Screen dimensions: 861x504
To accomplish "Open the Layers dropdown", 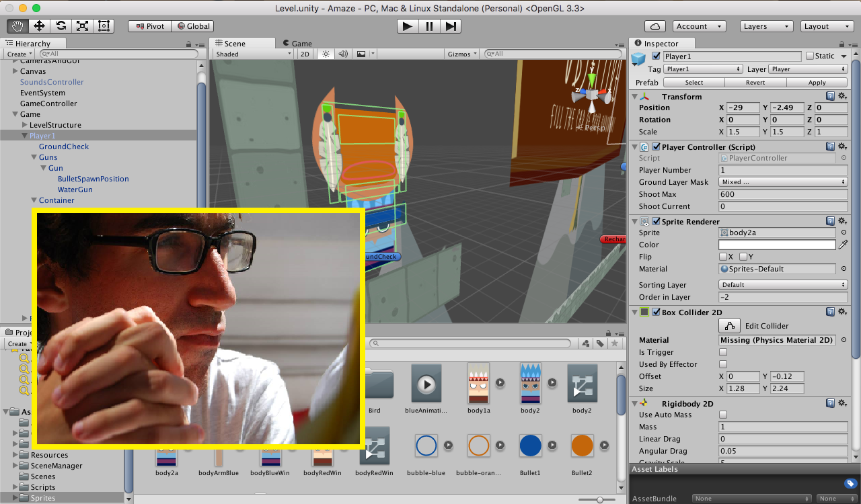I will [x=767, y=26].
